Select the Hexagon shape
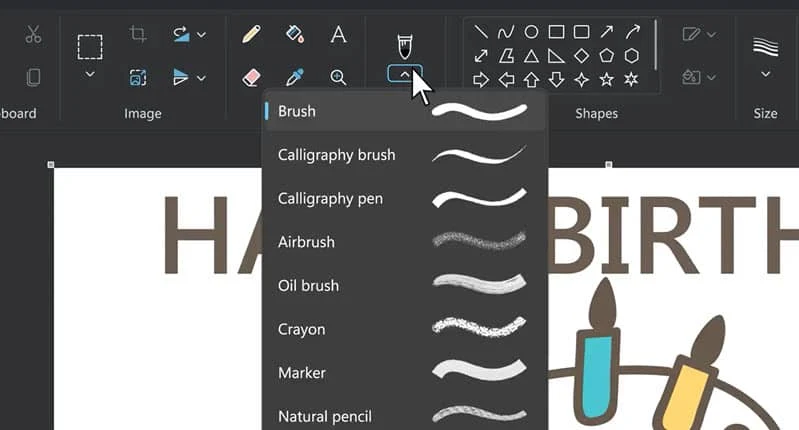The height and width of the screenshot is (430, 799). pyautogui.click(x=631, y=56)
